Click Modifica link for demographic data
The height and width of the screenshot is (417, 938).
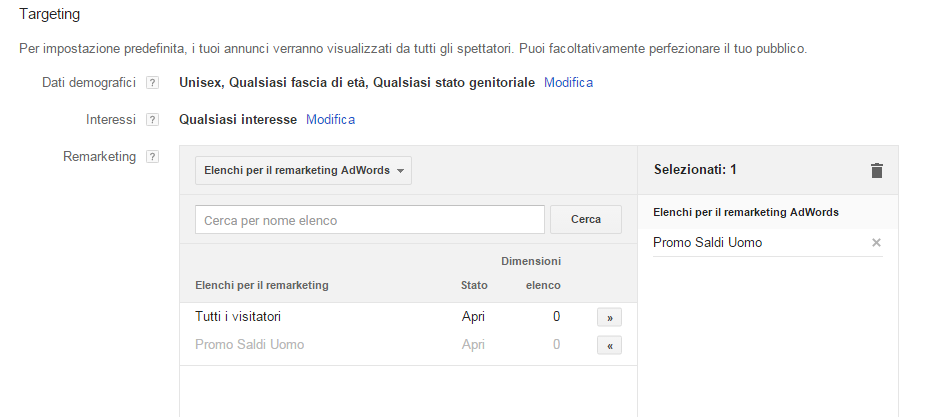tap(568, 83)
